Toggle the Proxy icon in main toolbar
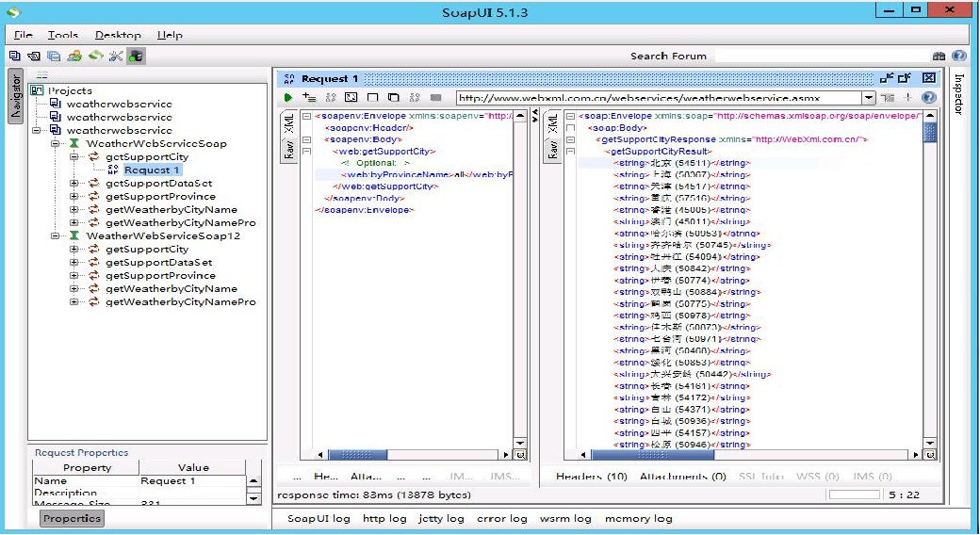Screen dimensions: 980x535 click(x=136, y=56)
